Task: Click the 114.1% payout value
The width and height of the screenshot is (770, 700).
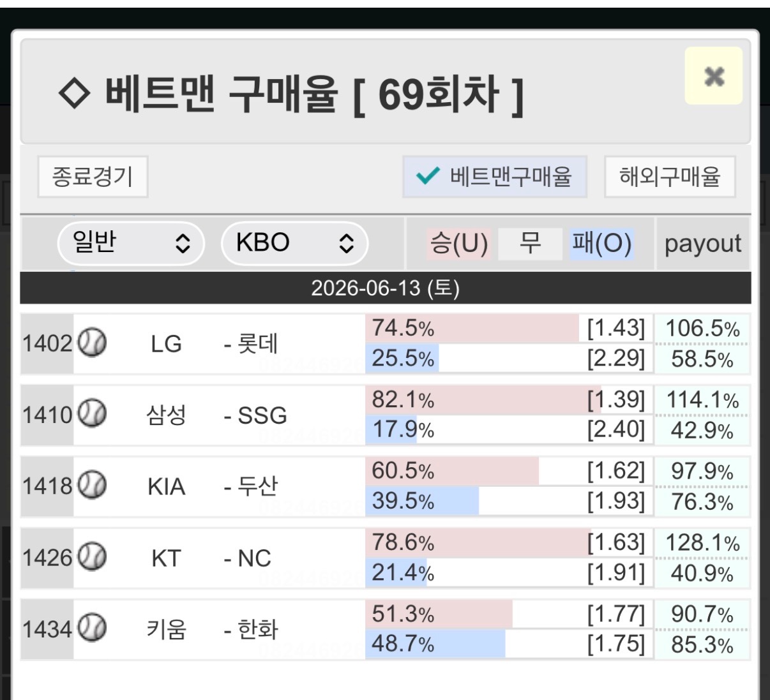Action: [702, 400]
